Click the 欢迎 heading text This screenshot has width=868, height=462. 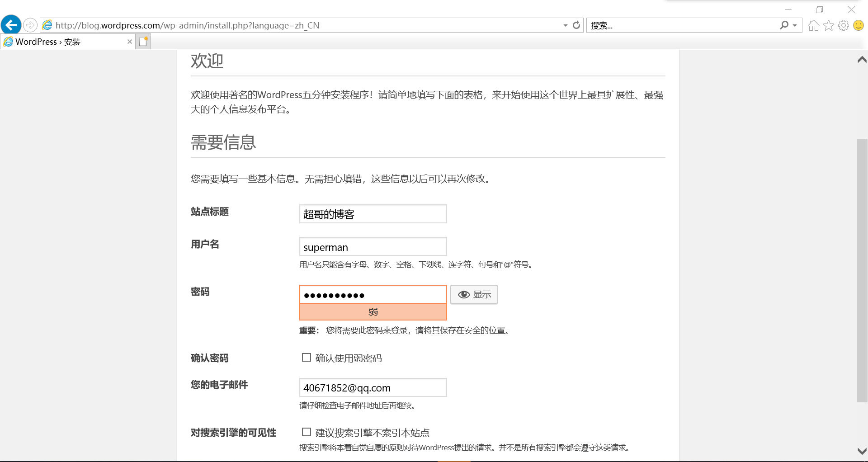coord(207,61)
